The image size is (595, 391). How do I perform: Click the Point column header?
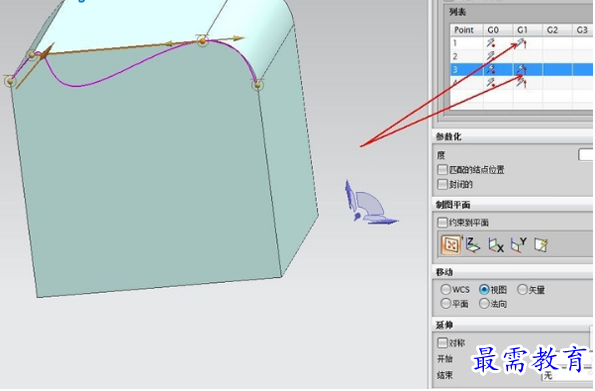pos(466,30)
